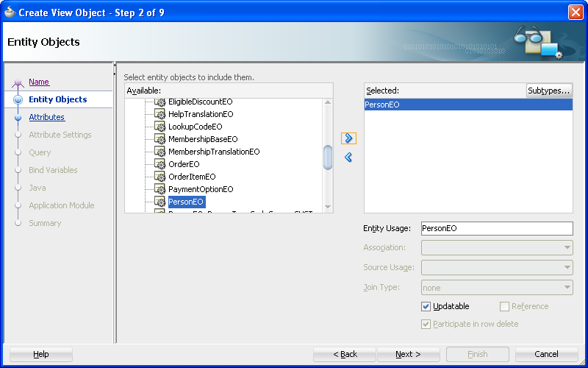
Task: Click the OrderEO entity icon
Action: click(160, 164)
